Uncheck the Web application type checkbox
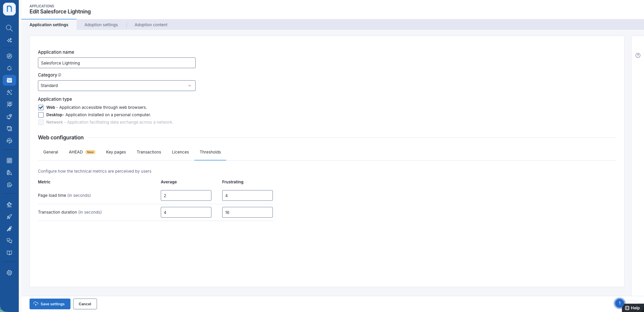644x312 pixels. click(41, 107)
